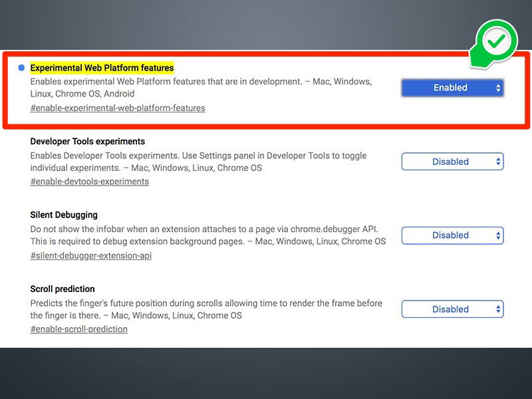The width and height of the screenshot is (532, 399).
Task: Select the Silent Debugging title
Action: [x=64, y=215]
